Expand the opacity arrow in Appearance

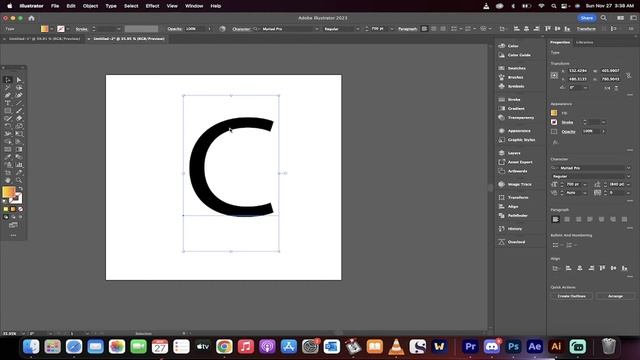604,131
